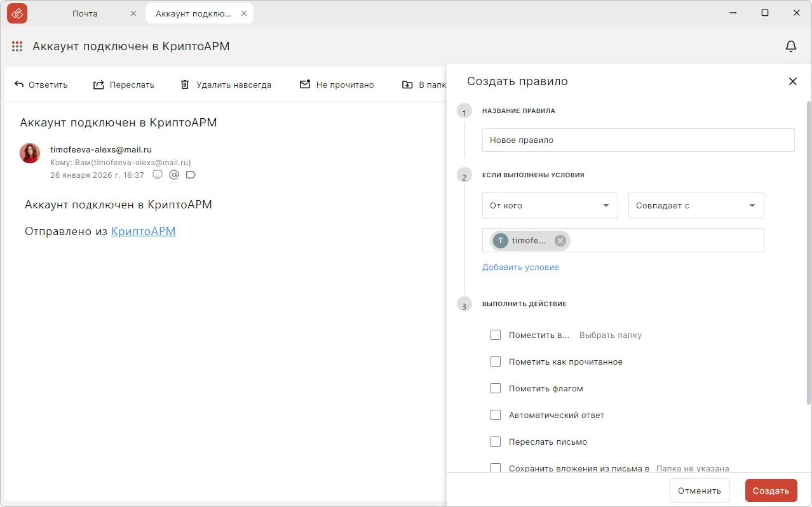Toggle 'Автоматический ответ' checkbox

(x=496, y=415)
